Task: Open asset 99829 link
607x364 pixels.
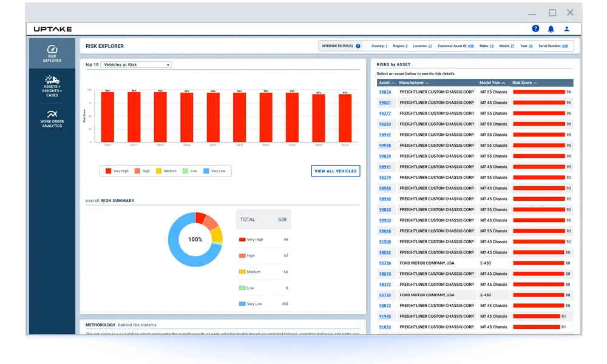Action: click(385, 157)
